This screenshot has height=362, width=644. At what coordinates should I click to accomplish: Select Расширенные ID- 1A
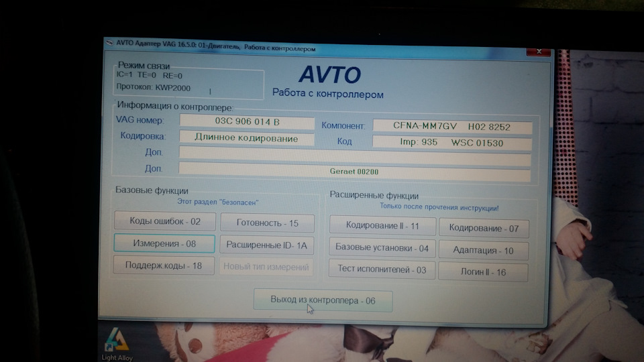(266, 245)
